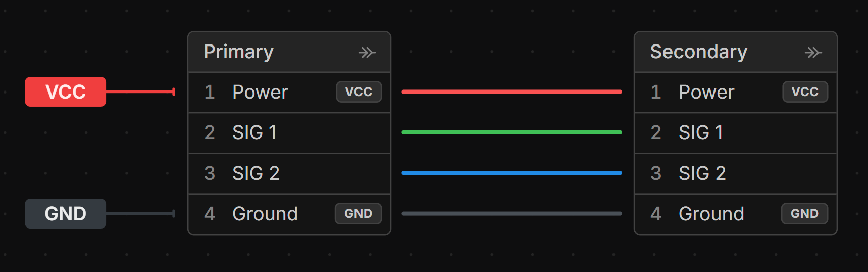The width and height of the screenshot is (868, 272).
Task: Select the blue SIG 2 wire
Action: [x=512, y=173]
